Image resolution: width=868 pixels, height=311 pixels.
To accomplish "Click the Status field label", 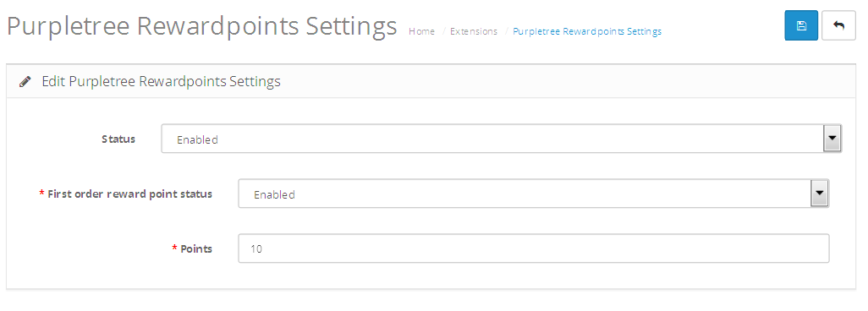I will [118, 139].
